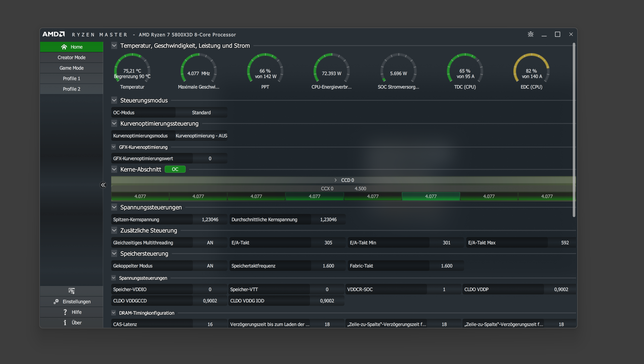Viewport: 644px width, 364px height.
Task: Expand the CCD 0 chevron row
Action: click(335, 180)
